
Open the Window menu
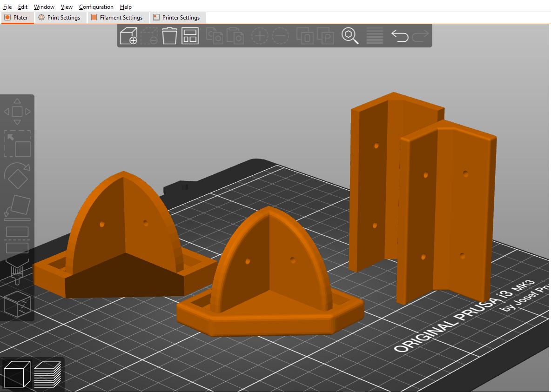pyautogui.click(x=44, y=7)
